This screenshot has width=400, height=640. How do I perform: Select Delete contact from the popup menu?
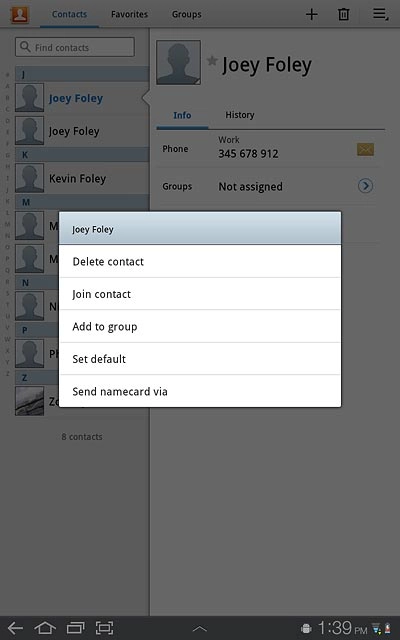click(200, 261)
